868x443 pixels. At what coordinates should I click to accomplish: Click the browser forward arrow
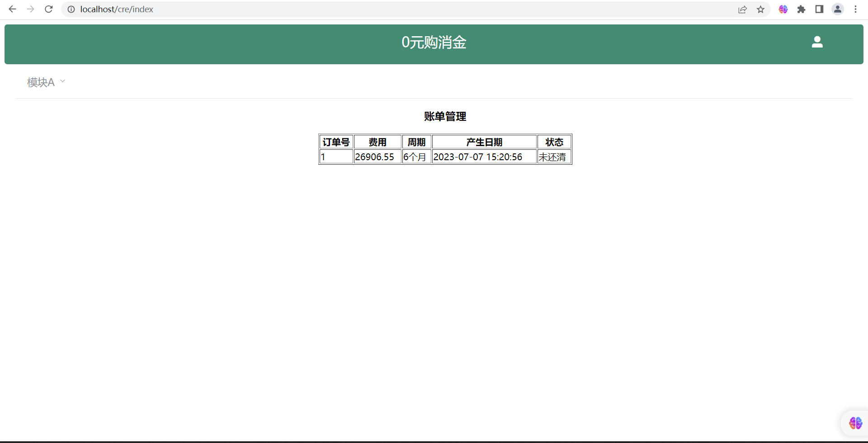pos(30,9)
